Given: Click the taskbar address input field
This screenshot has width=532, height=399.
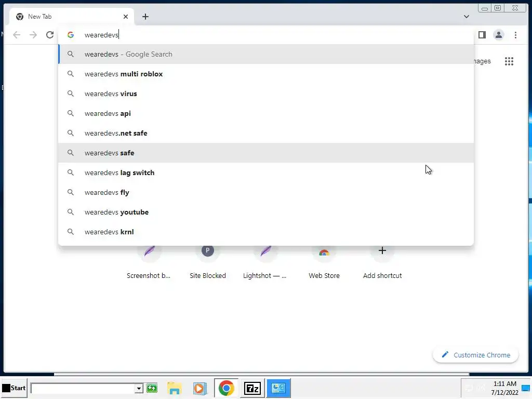Looking at the screenshot, I should click(x=83, y=388).
